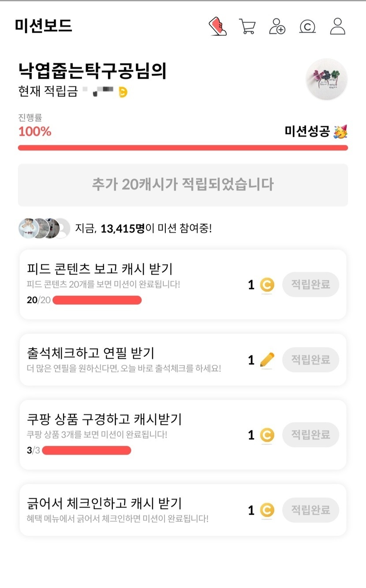Tap the coin icon on 피드 콘텐츠 mission
This screenshot has width=366, height=588.
point(266,285)
